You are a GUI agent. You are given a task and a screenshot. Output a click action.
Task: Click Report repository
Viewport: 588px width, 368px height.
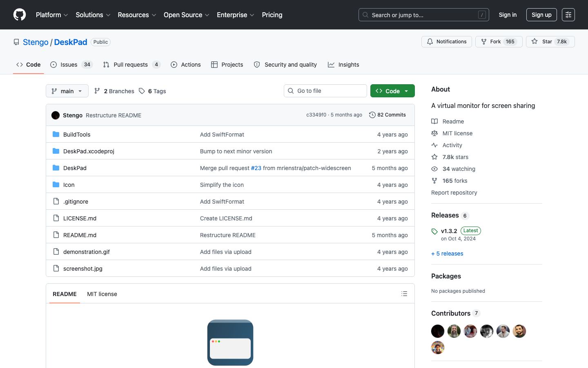point(454,193)
